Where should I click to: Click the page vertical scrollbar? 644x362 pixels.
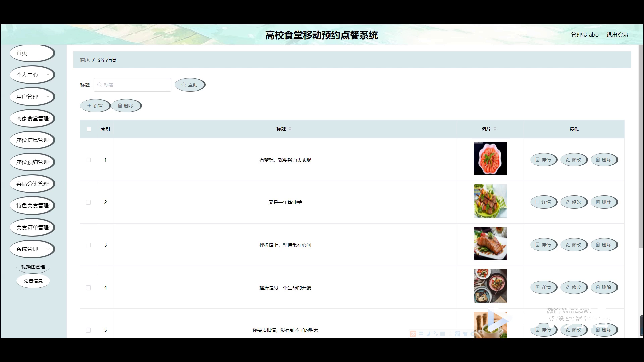(641, 147)
